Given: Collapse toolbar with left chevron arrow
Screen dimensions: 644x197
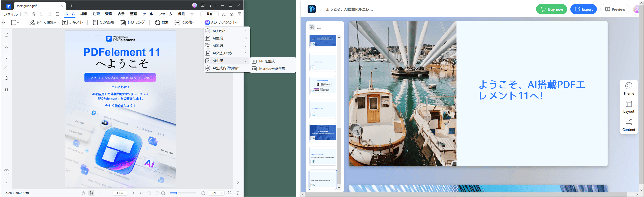Looking at the screenshot, I should click(x=4, y=22).
